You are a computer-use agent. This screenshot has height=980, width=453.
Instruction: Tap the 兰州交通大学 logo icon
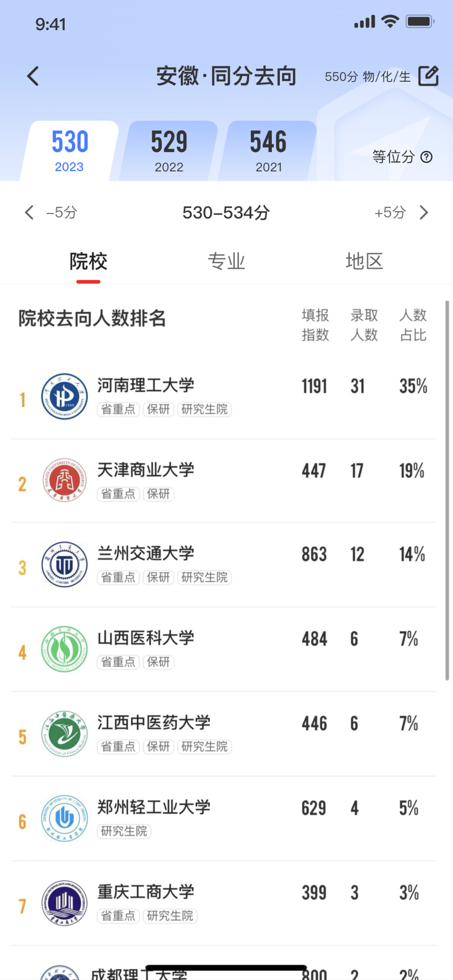(65, 564)
